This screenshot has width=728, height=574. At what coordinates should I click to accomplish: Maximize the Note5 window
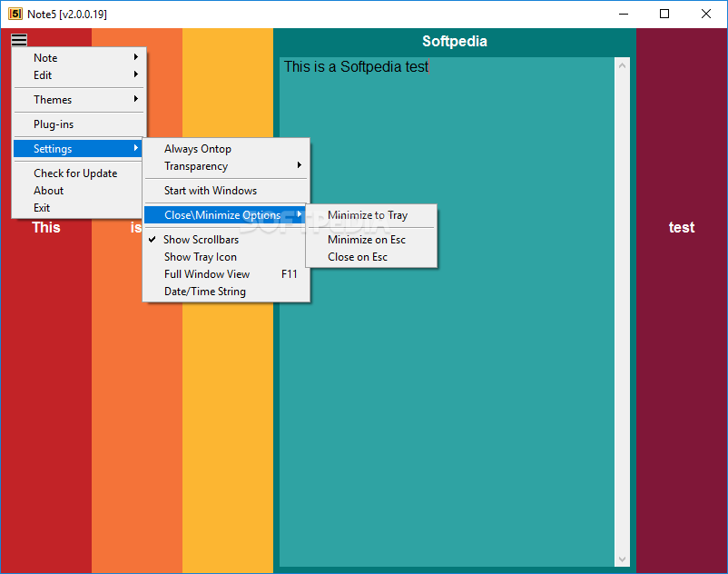(x=664, y=14)
